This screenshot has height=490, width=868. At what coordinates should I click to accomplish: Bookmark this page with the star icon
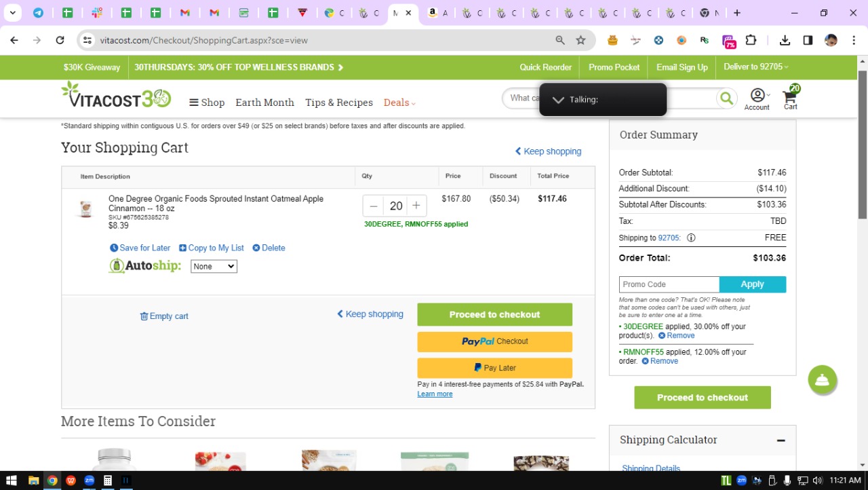click(580, 40)
